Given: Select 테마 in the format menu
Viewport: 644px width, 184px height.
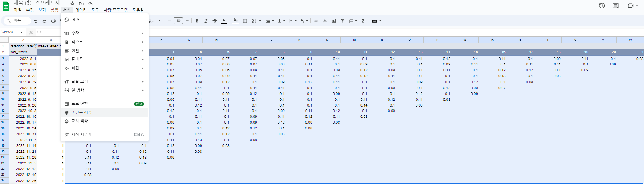Looking at the screenshot, I should (105, 20).
